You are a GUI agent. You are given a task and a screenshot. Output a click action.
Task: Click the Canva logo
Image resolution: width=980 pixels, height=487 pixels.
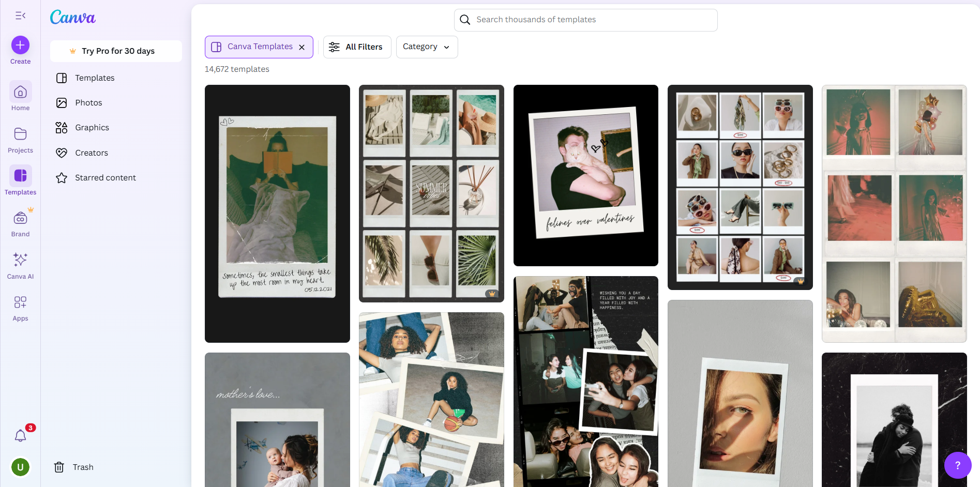(x=73, y=17)
